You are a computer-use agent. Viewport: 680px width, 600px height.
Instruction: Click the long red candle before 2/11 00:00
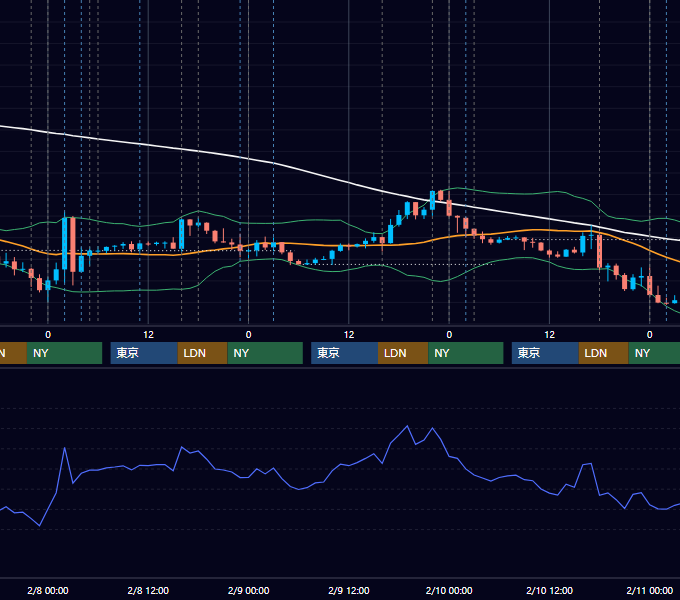pos(599,251)
